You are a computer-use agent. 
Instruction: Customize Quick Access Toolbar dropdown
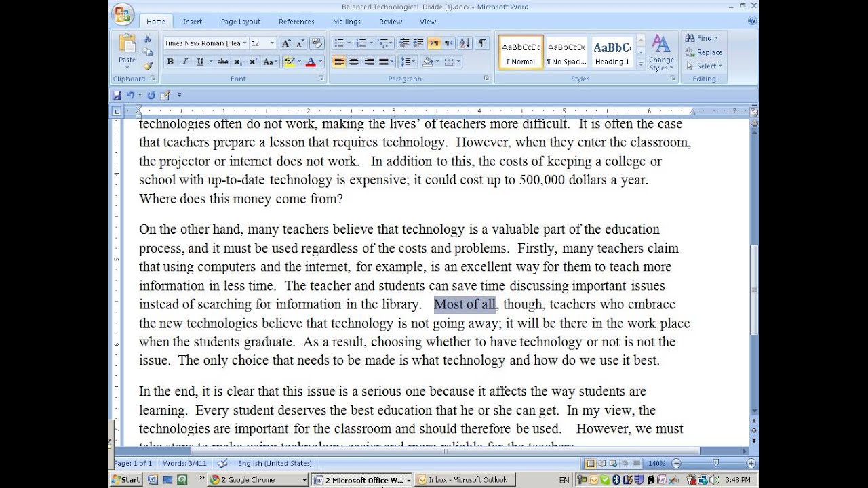click(x=180, y=96)
